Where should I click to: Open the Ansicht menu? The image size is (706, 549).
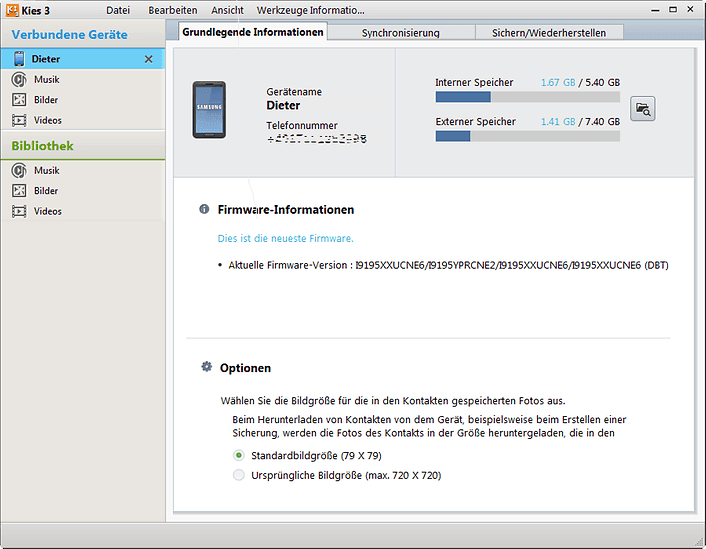[227, 10]
